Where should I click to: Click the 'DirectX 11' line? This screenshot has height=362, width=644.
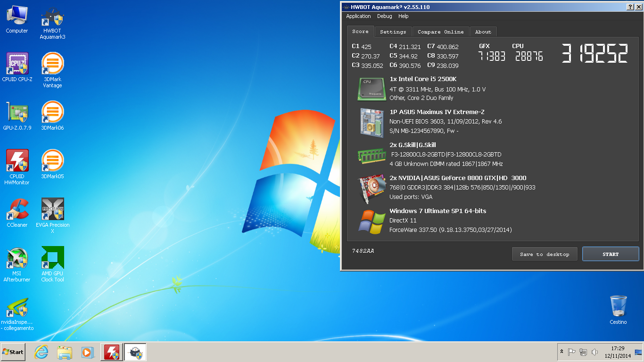(403, 221)
